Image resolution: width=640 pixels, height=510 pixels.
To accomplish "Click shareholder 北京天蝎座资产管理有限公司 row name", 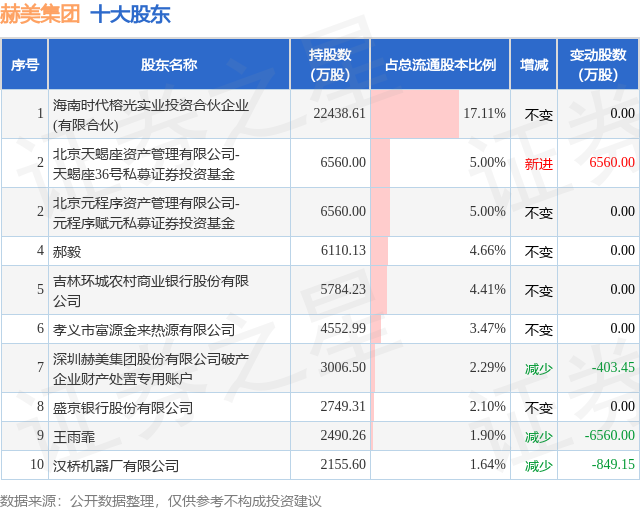I will pyautogui.click(x=146, y=164).
